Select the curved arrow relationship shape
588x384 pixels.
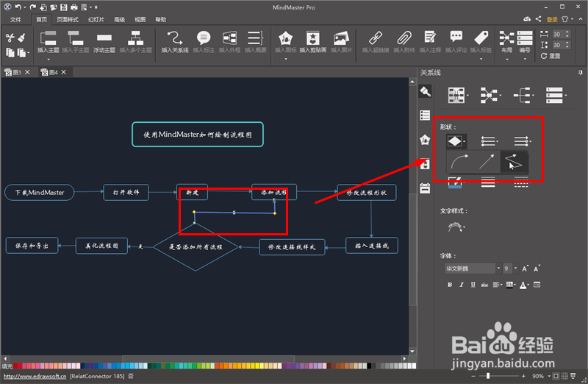(x=459, y=162)
